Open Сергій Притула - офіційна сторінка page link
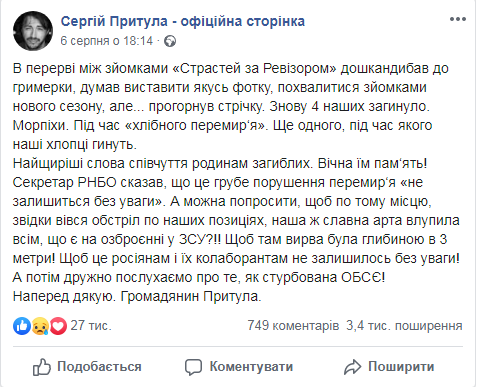 coord(182,21)
